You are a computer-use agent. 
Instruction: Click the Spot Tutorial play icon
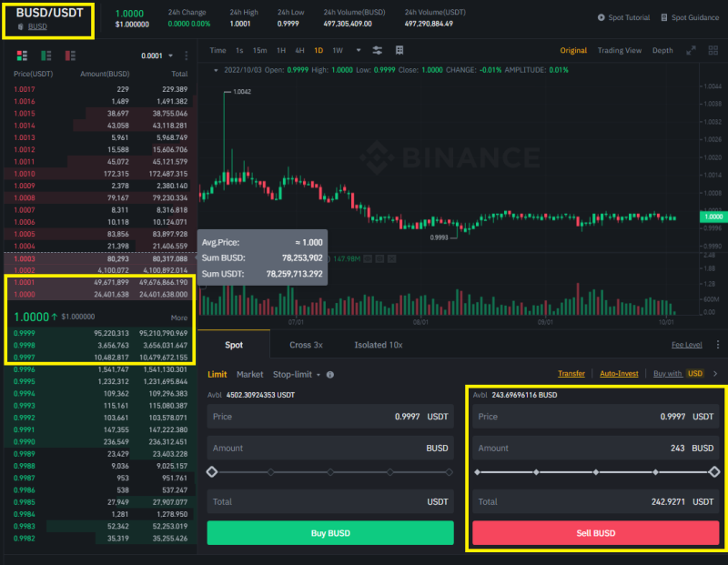click(x=602, y=17)
